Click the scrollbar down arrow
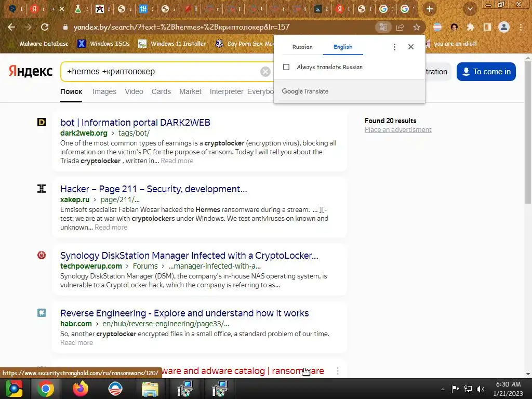 [528, 374]
